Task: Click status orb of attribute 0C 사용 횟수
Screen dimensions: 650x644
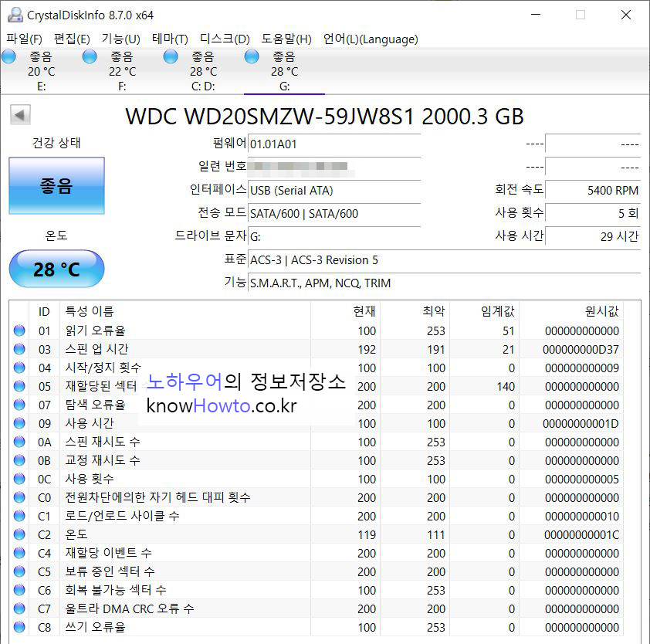Action: [x=19, y=479]
